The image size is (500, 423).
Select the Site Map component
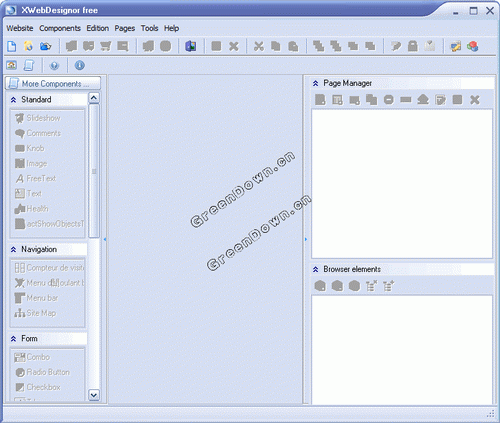(35, 313)
